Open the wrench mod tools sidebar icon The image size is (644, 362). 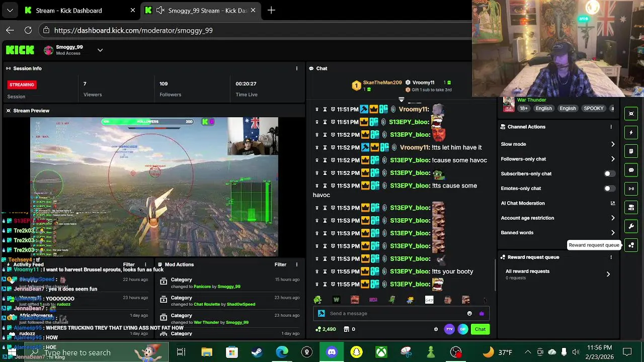tap(631, 226)
